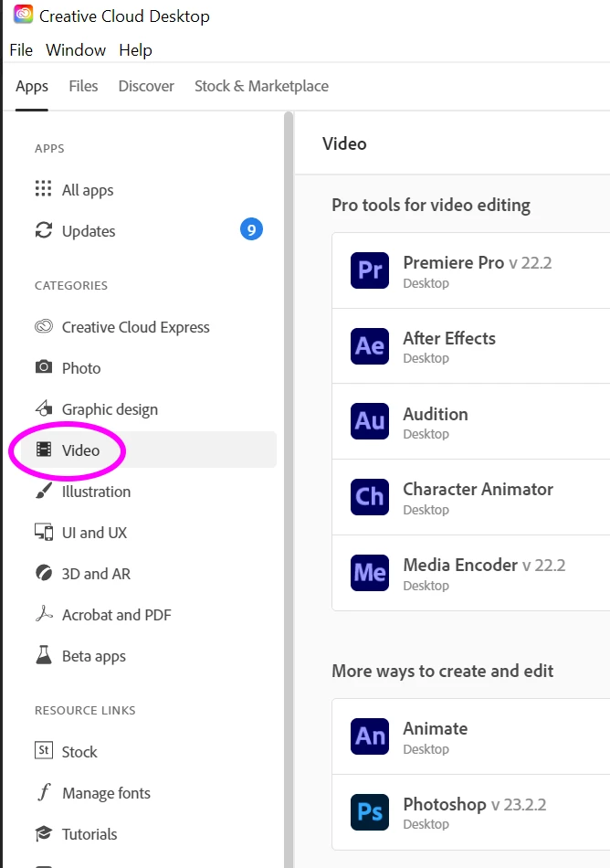Open the Tutorials resource link text

tap(89, 834)
